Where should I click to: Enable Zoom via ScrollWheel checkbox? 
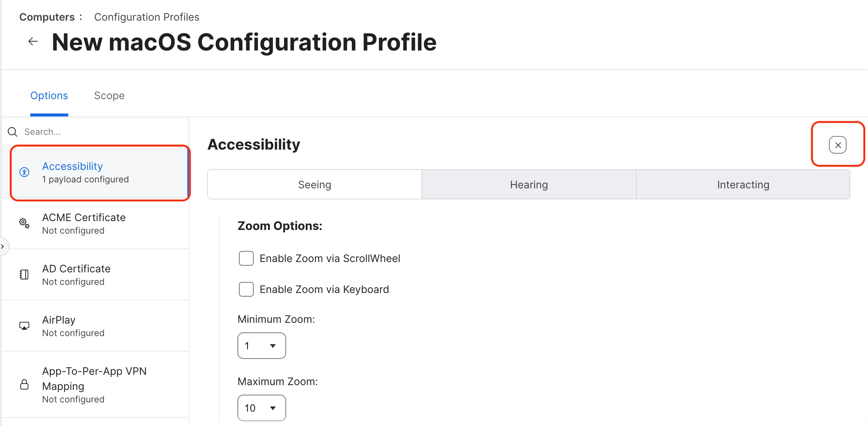coord(246,258)
